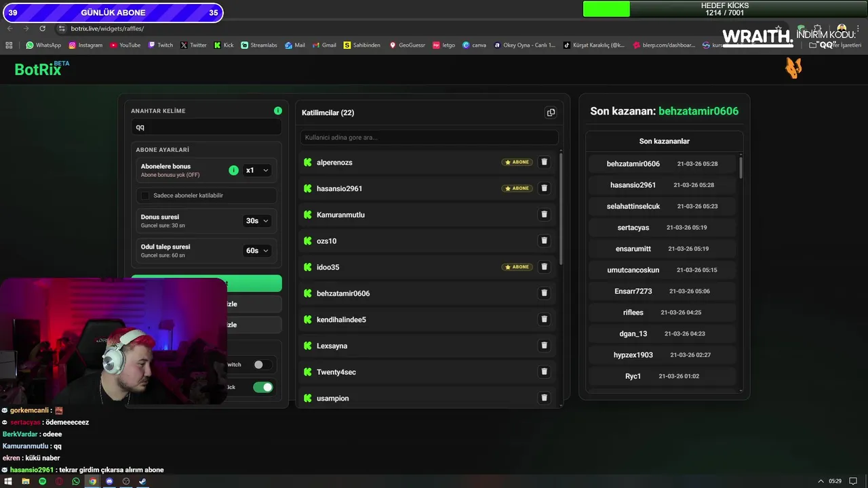Open the browser apps grid icon
The image size is (868, 488).
coord(9,45)
